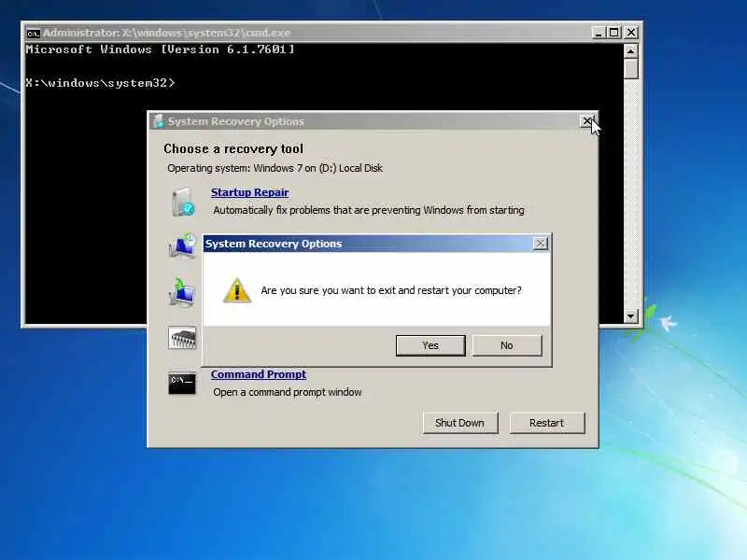Click the cmd window scrollbar thumb
Image resolution: width=747 pixels, height=560 pixels.
[631, 68]
